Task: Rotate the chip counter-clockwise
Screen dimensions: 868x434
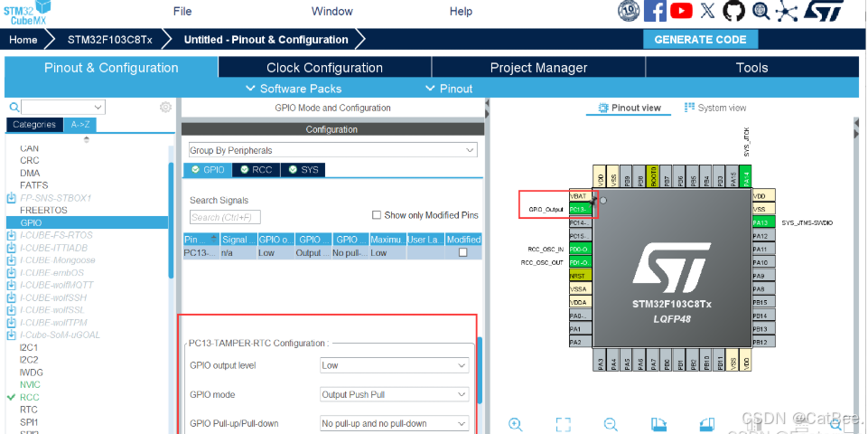Action: (x=707, y=425)
